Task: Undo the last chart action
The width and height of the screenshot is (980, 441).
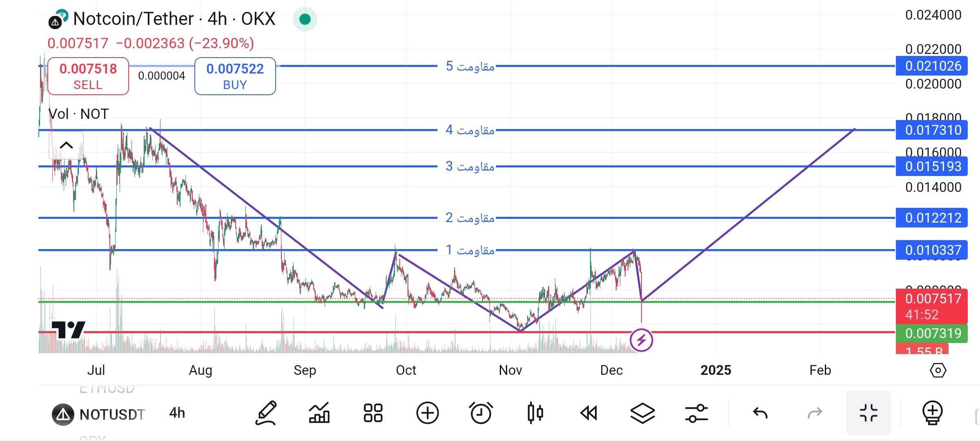Action: click(760, 413)
